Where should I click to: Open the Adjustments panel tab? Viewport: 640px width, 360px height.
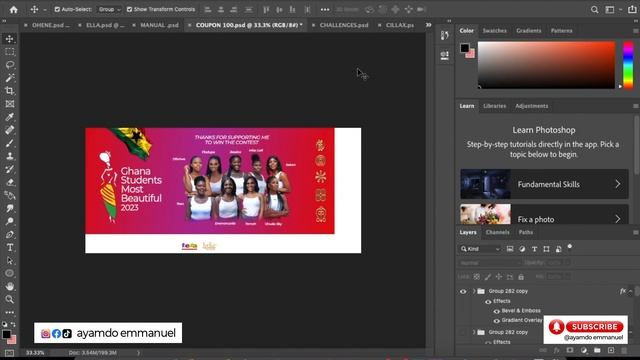pos(531,106)
